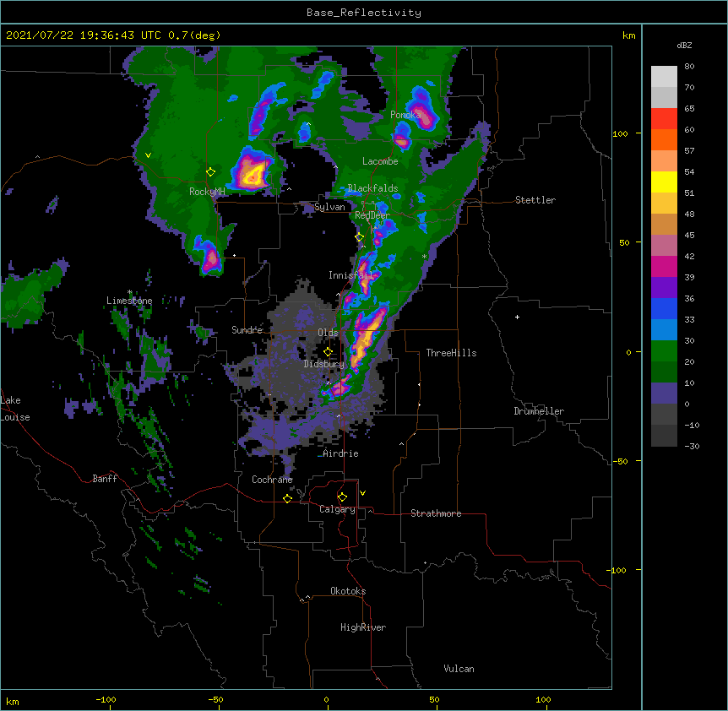Click the km label at bottom left

click(x=13, y=701)
